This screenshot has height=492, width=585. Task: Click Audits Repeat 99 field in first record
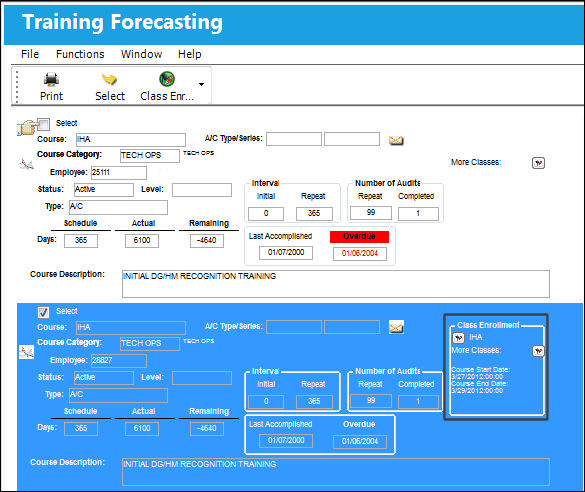click(371, 213)
